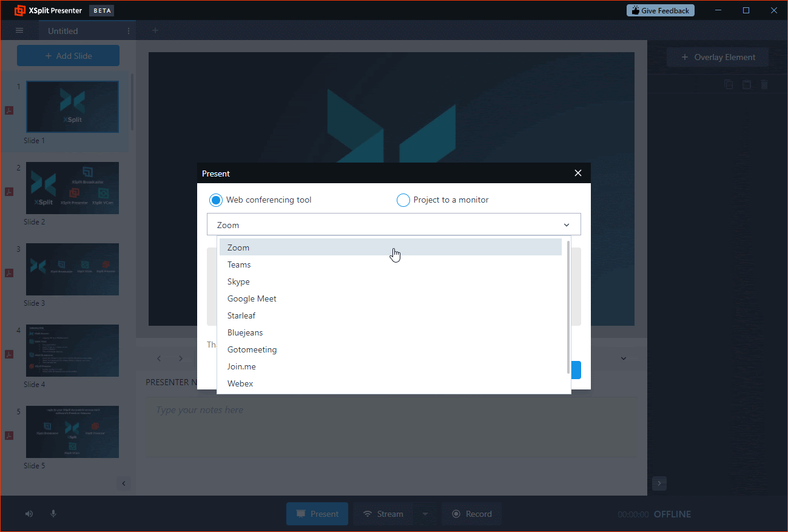Image resolution: width=788 pixels, height=532 pixels.
Task: Click the dropdown list scrollbar
Action: click(x=568, y=306)
